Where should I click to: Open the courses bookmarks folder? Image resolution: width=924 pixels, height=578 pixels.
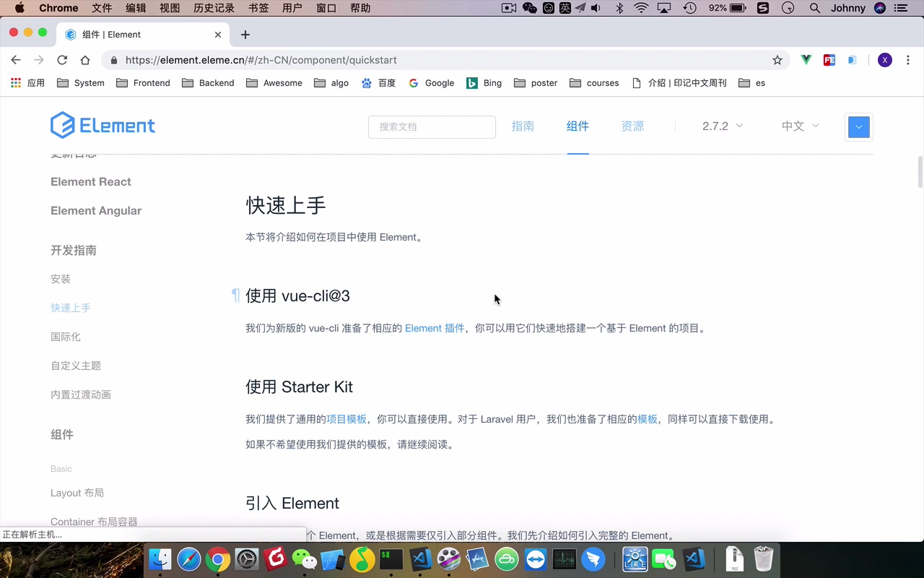[x=594, y=83]
